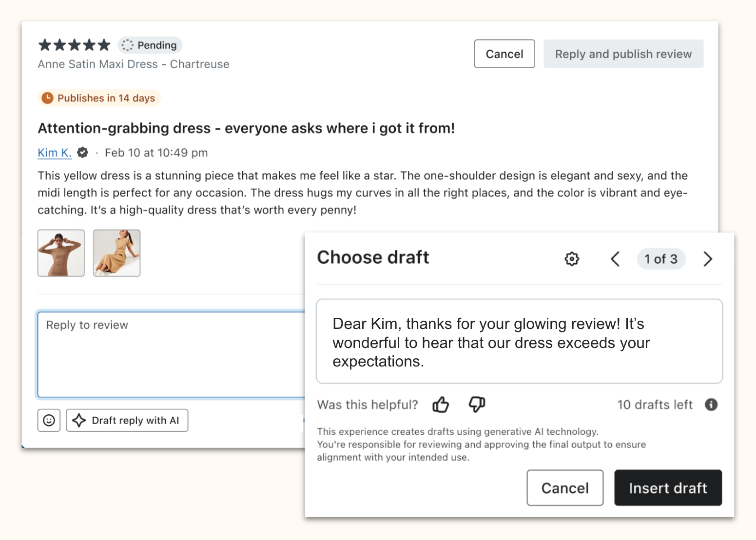Click the 1 of 3 page indicator
This screenshot has width=756, height=540.
click(x=661, y=259)
